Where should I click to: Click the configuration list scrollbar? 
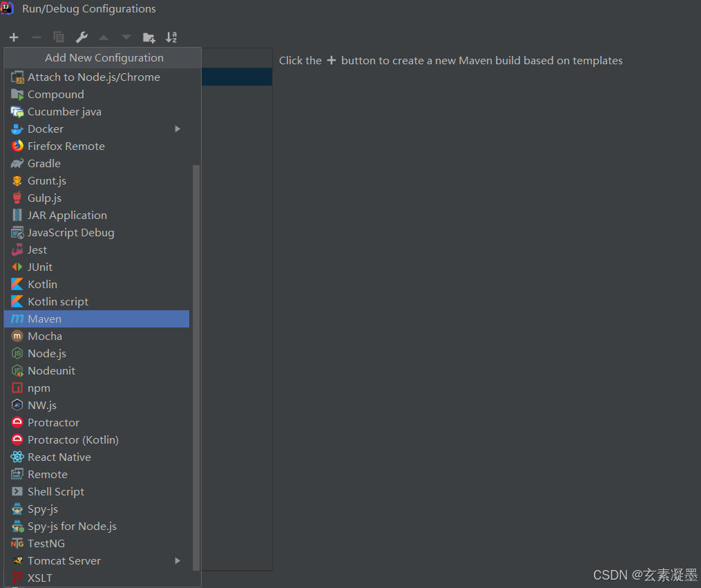[x=196, y=368]
